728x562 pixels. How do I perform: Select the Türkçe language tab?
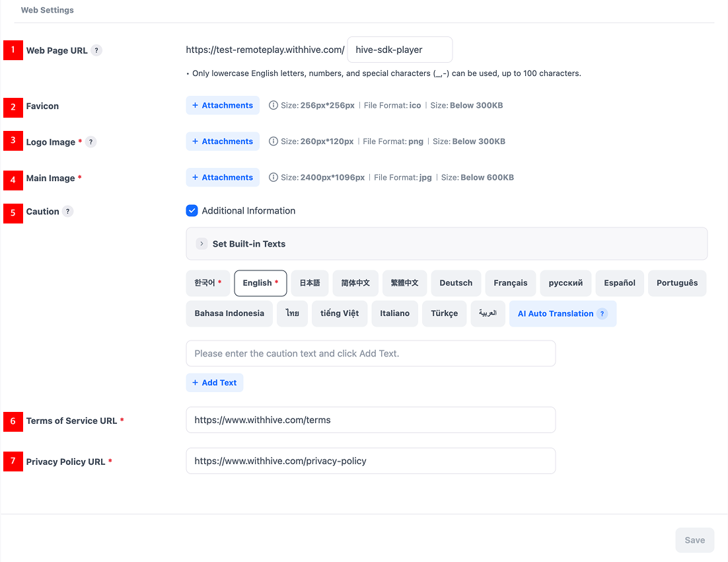click(x=444, y=313)
